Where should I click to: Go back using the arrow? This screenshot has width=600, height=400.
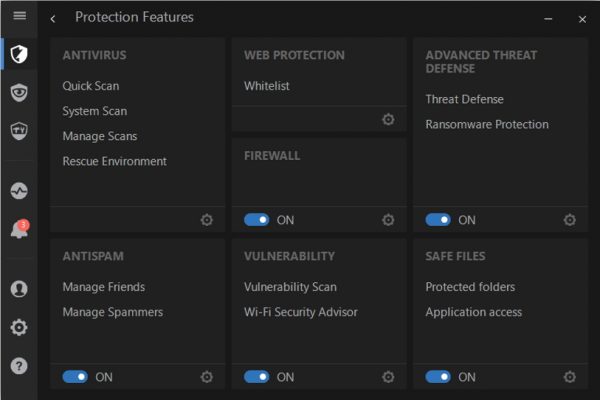[53, 19]
